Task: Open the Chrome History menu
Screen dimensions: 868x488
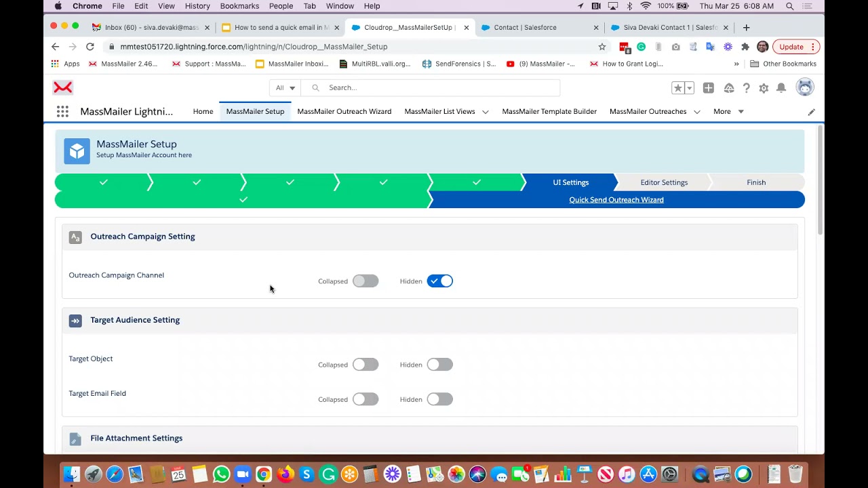Action: [x=197, y=6]
